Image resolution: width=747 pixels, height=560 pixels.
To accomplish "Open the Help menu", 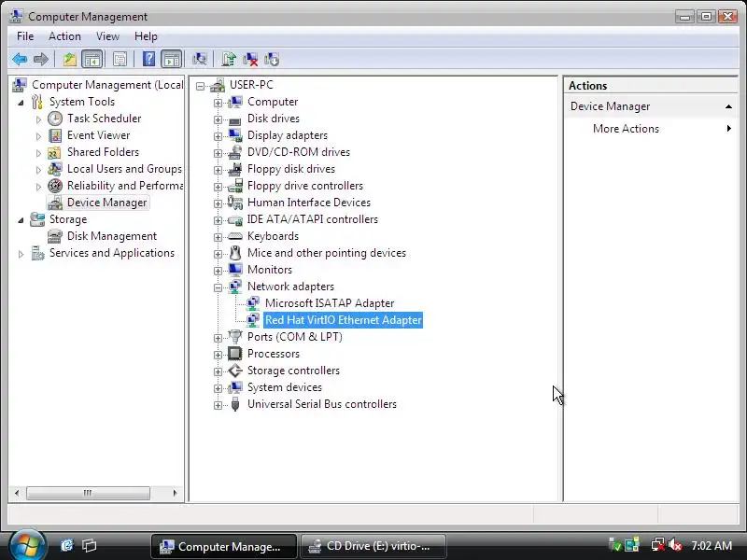I will click(146, 36).
